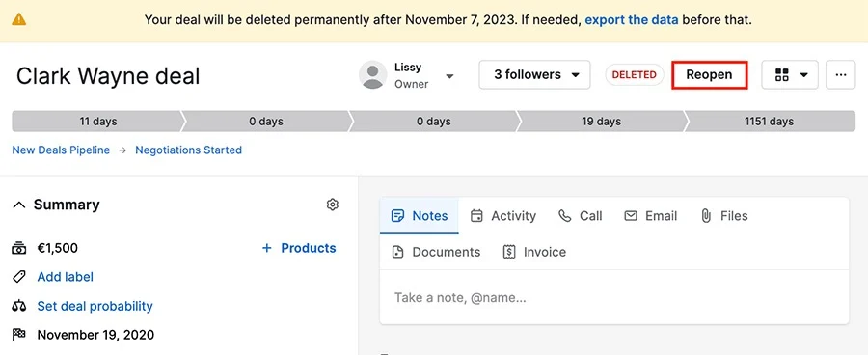Click Lissy owner avatar icon
The height and width of the screenshot is (355, 868).
click(x=372, y=75)
